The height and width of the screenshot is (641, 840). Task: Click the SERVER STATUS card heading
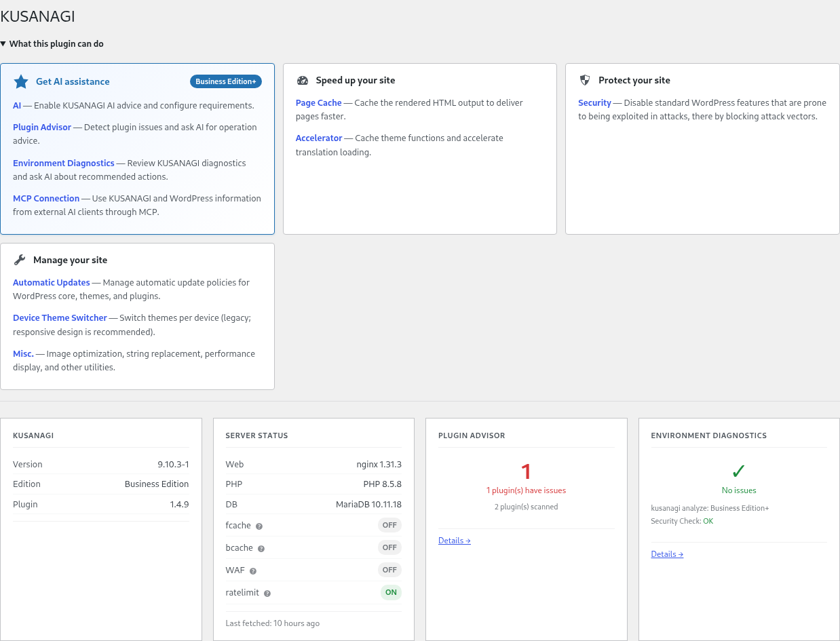point(256,435)
